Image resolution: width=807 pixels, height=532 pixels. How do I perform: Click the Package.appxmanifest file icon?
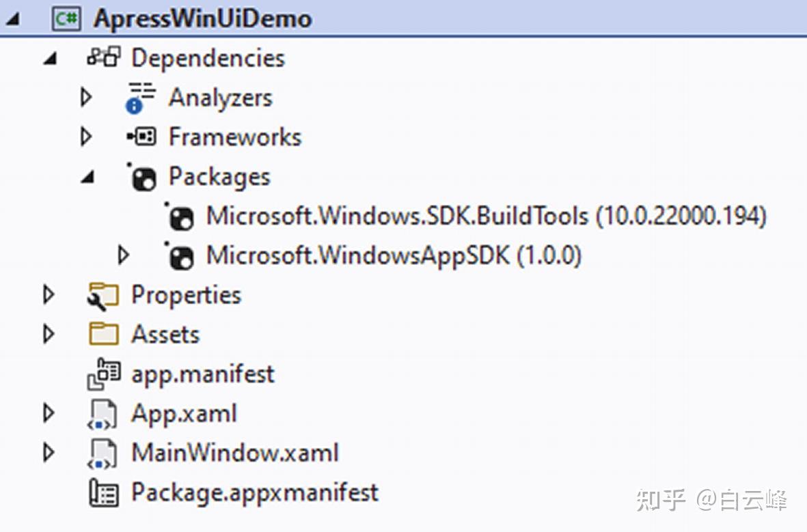pos(103,493)
